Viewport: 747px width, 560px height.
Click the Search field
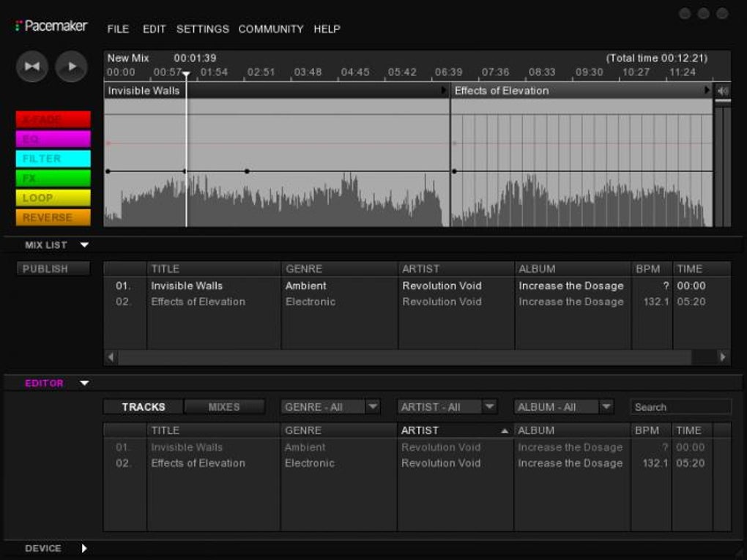tap(680, 407)
